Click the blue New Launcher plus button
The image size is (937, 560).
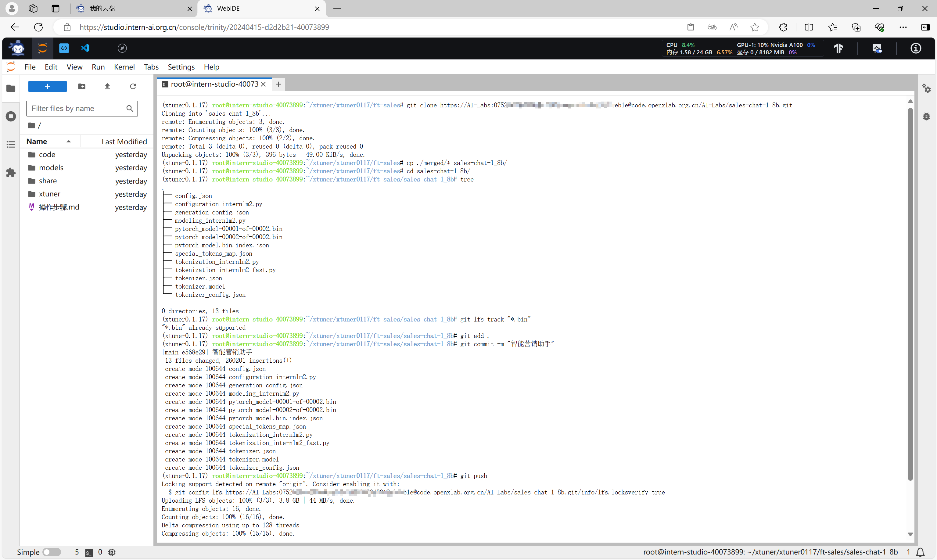48,86
